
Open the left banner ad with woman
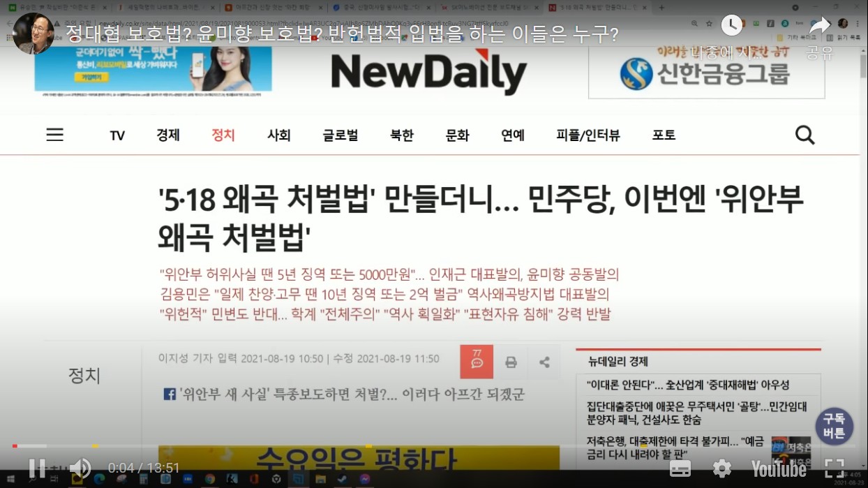[x=153, y=68]
